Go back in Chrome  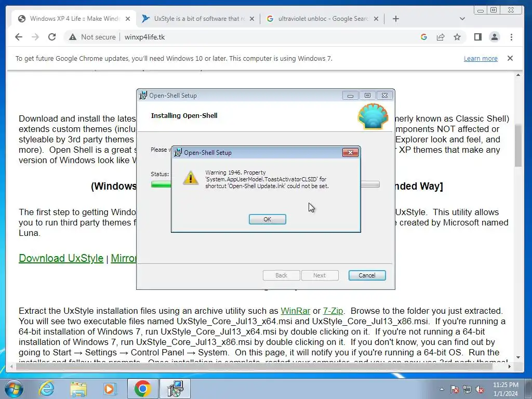click(19, 37)
